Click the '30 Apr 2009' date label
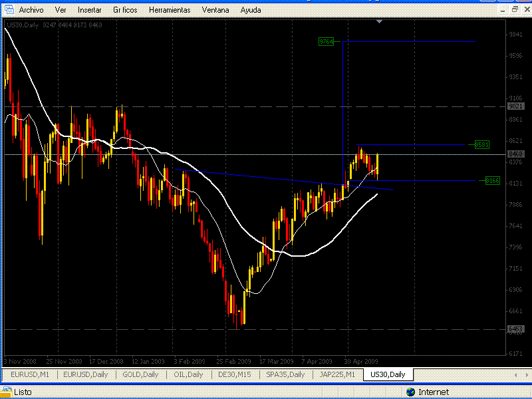Screen dimensions: 532x399 click(360, 361)
